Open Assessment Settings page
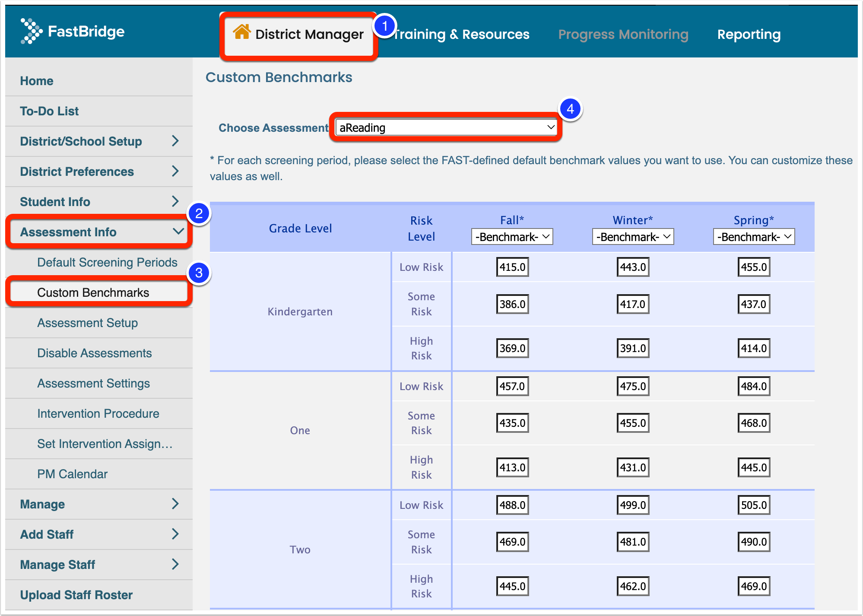Image resolution: width=863 pixels, height=616 pixels. pyautogui.click(x=93, y=383)
